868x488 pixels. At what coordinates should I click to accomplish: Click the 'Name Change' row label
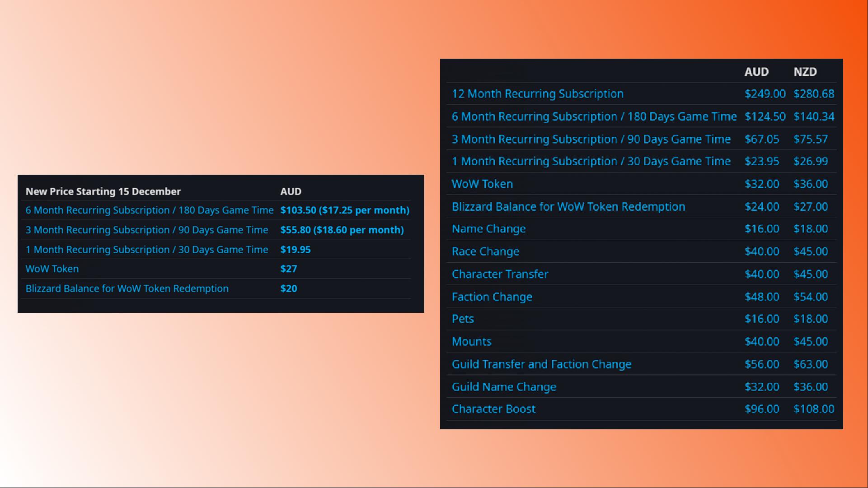click(x=488, y=229)
